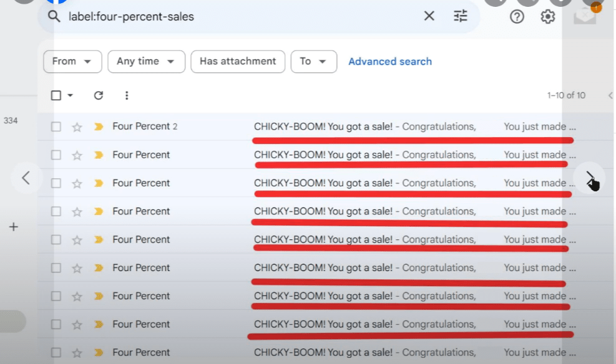Screen dimensions: 616x364
Task: Star the seventh Four Percent email
Action: coord(77,297)
